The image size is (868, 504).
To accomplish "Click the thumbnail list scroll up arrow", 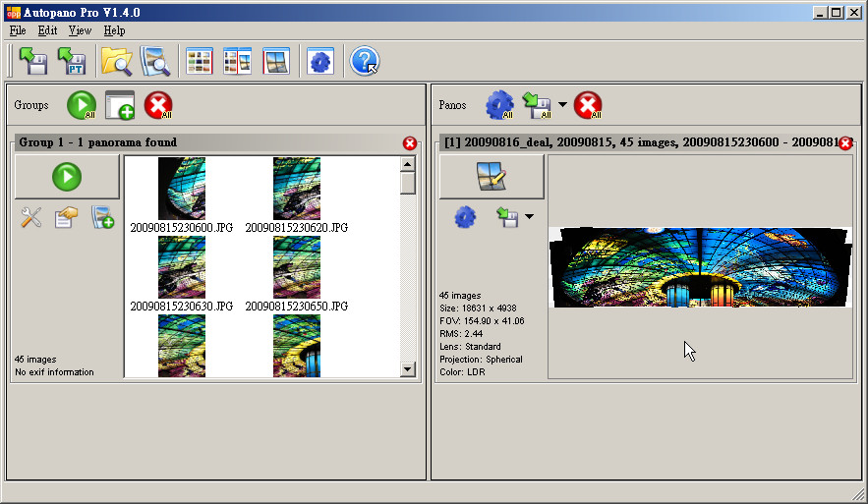I will coord(407,164).
